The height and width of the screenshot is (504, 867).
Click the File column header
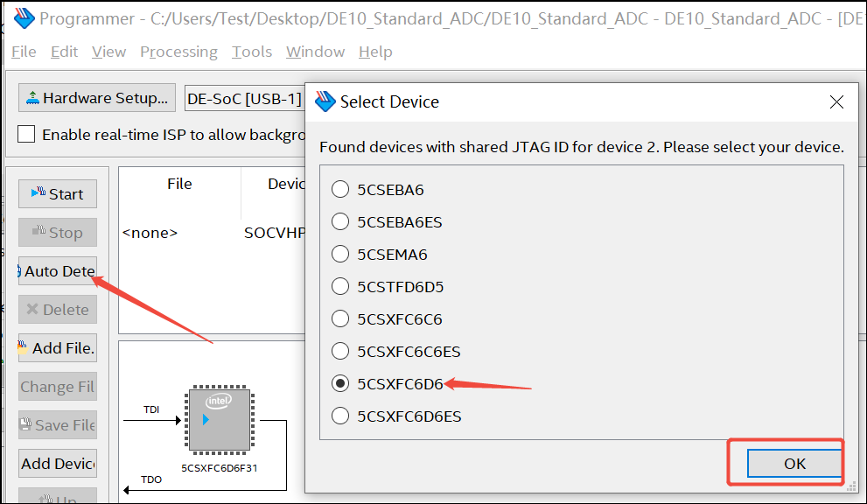click(x=179, y=185)
